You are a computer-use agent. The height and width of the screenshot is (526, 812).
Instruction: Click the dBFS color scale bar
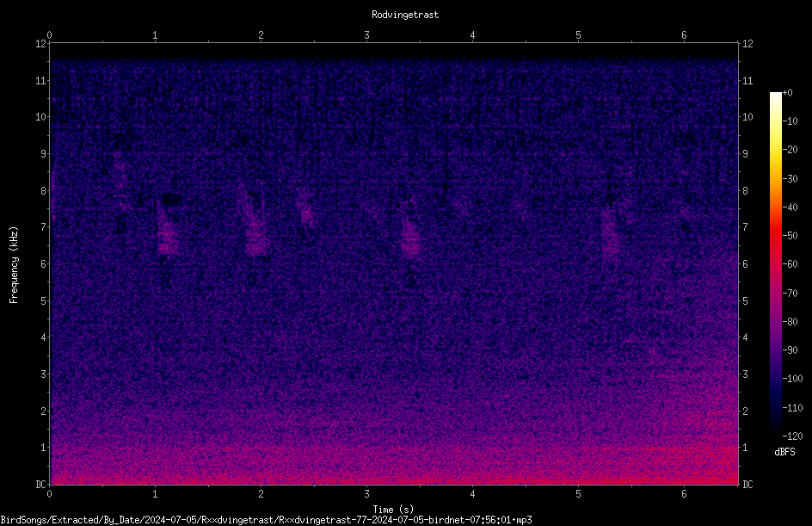[775, 264]
